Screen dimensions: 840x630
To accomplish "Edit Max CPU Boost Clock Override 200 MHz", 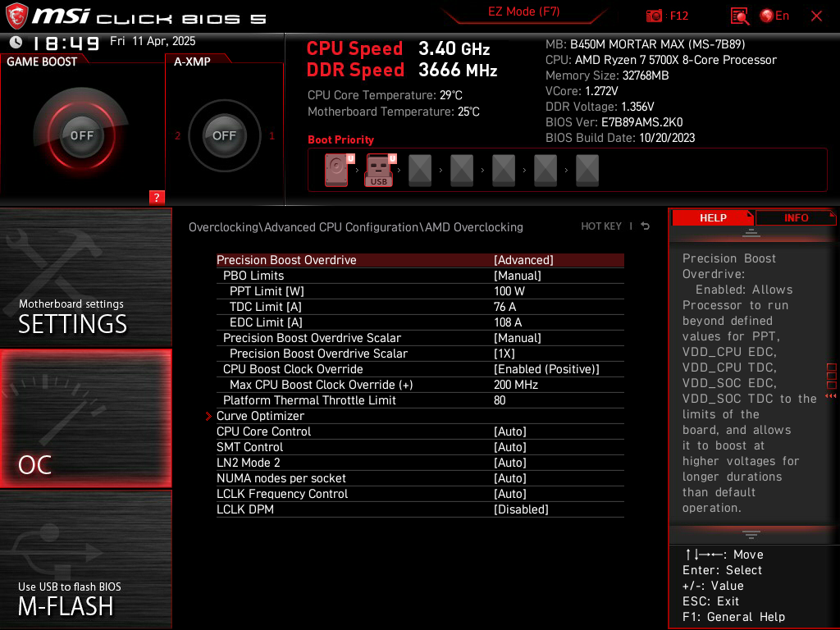I will (420, 384).
